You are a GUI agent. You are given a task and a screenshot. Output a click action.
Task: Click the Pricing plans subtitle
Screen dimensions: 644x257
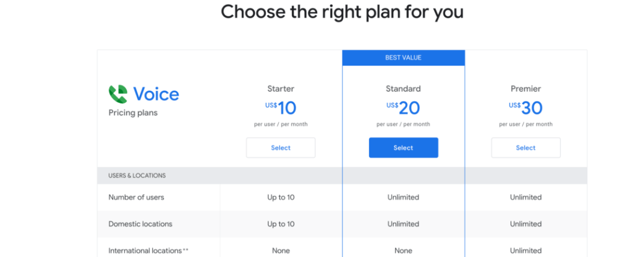click(133, 113)
